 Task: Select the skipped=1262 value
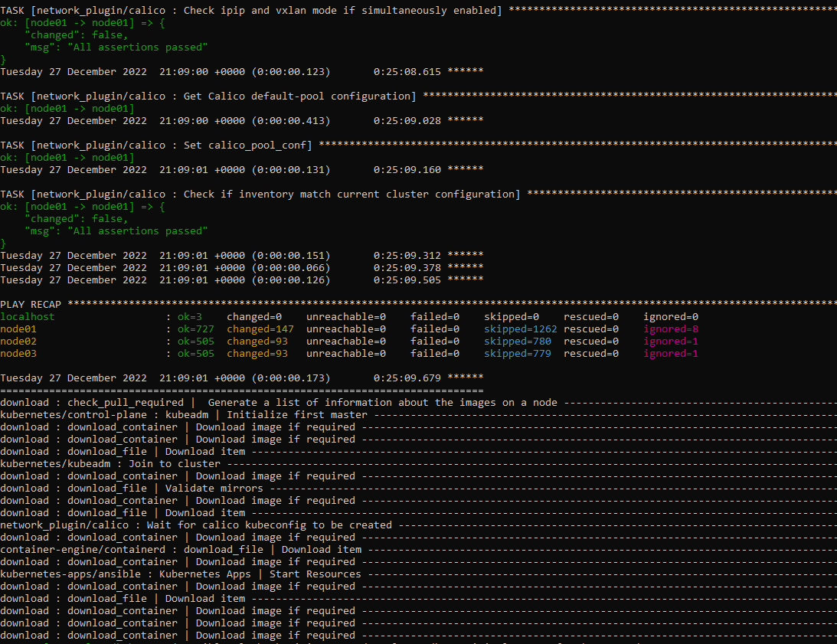coord(521,329)
